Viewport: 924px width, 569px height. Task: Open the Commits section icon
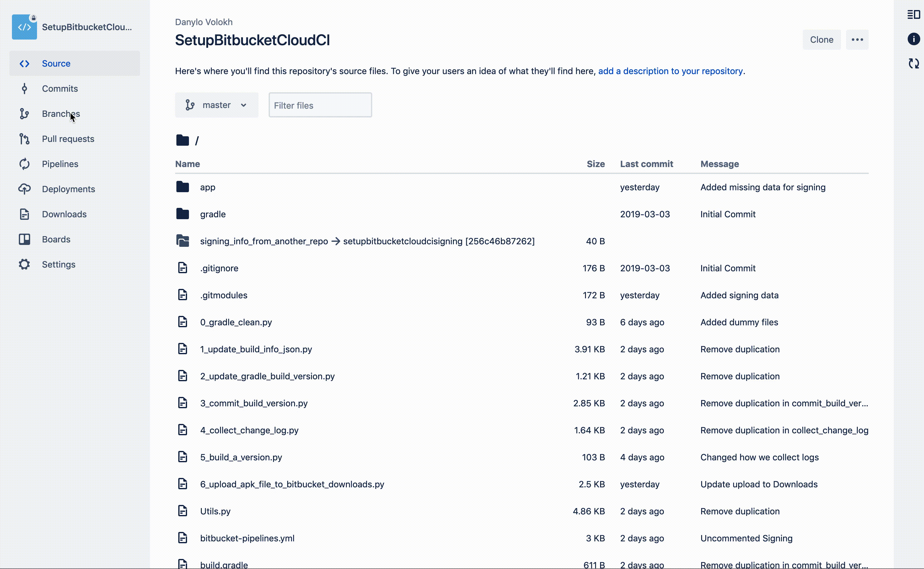(24, 89)
